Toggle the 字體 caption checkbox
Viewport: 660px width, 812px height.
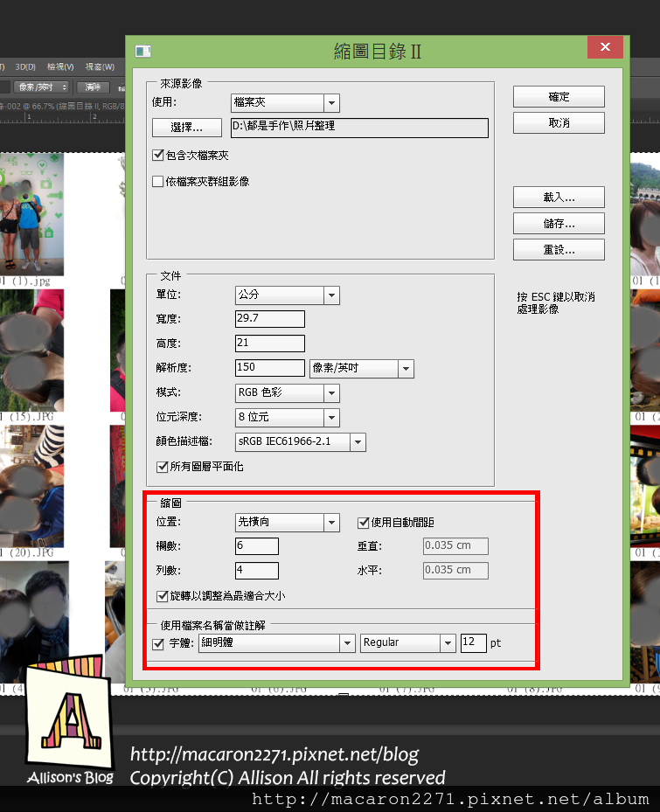coord(158,643)
